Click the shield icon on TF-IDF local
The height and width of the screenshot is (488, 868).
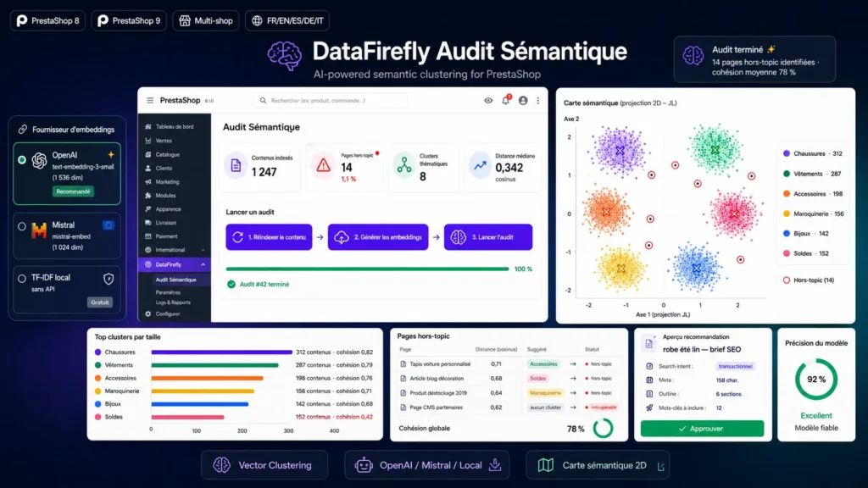(x=108, y=279)
